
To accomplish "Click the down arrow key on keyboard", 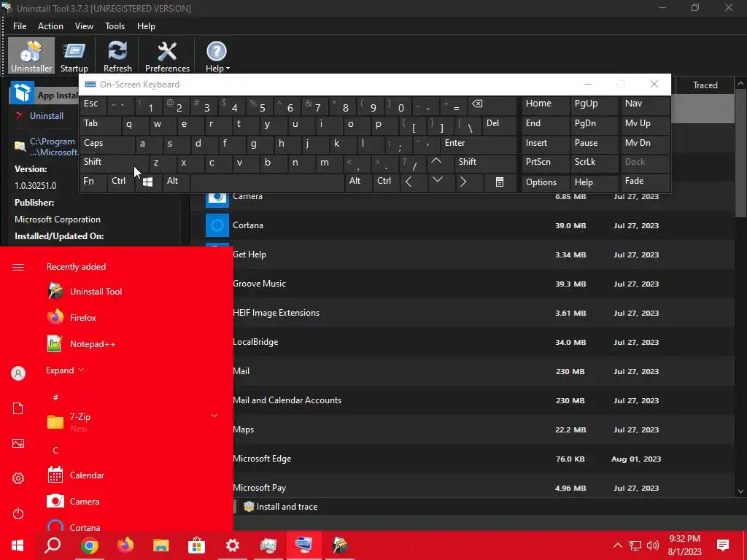I will [440, 182].
